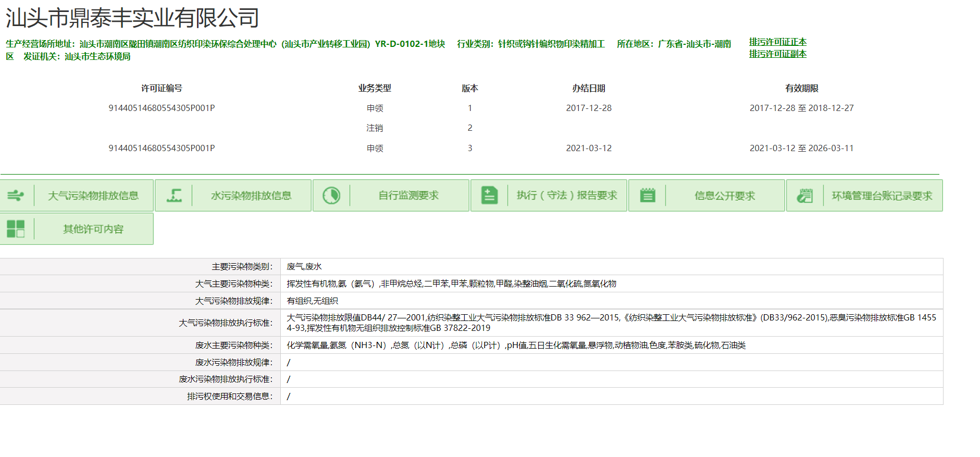Click the 发证机关: 汕头市生态环境局 text
The image size is (980, 457).
pyautogui.click(x=77, y=56)
